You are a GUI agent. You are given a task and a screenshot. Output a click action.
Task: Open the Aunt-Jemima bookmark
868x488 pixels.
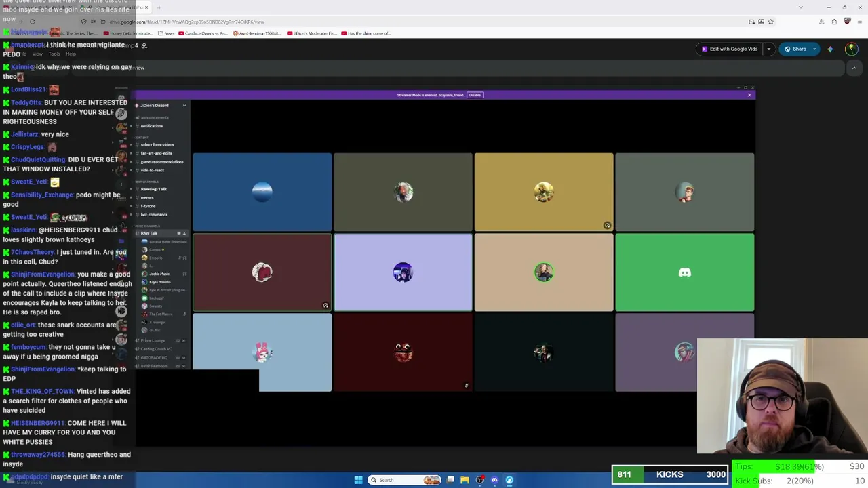257,33
